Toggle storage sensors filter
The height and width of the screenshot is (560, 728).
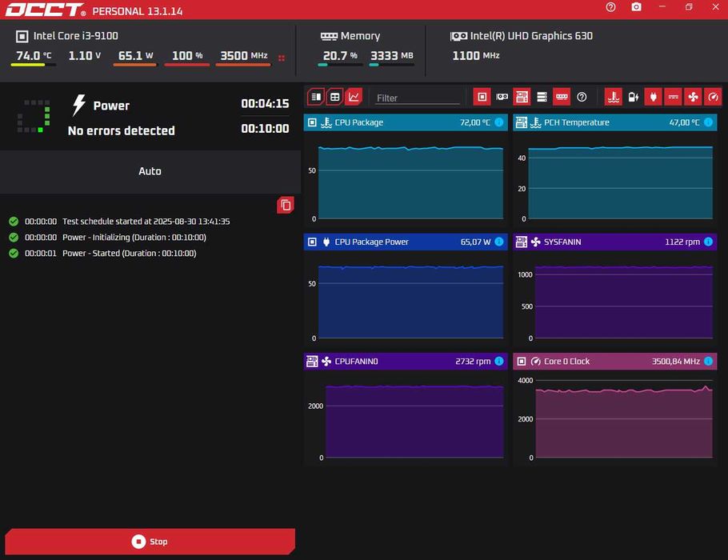(x=542, y=97)
